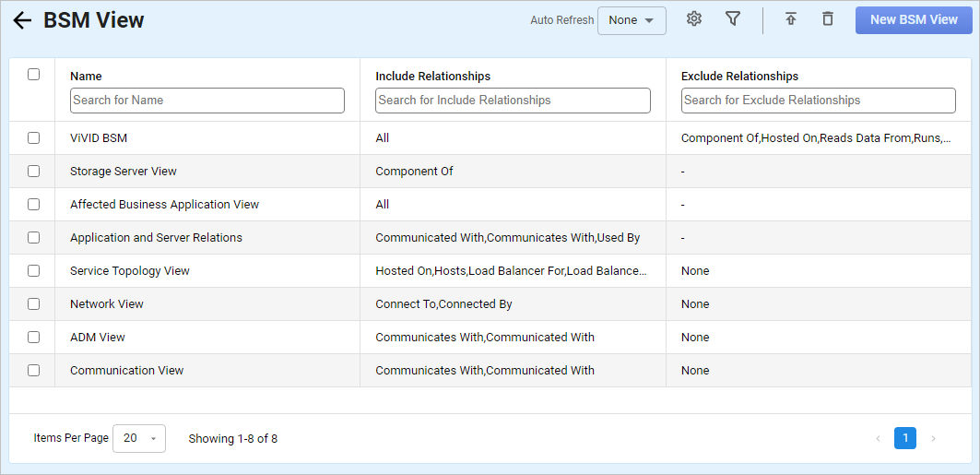Click the back arrow beside BSM View

tap(22, 20)
